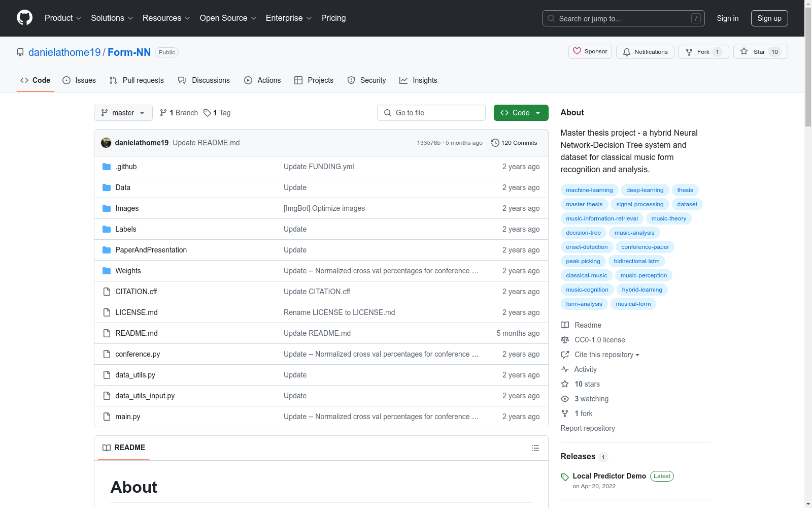Click the tag icon beside Local Predictor Demo
Screen dimensions: 812x508
tap(565, 477)
